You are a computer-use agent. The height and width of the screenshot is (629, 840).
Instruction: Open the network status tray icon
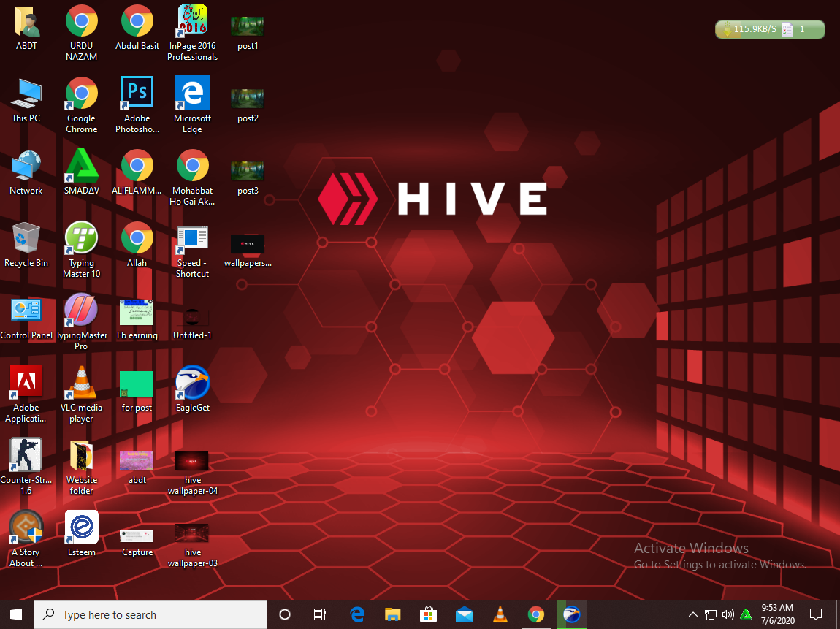coord(711,614)
